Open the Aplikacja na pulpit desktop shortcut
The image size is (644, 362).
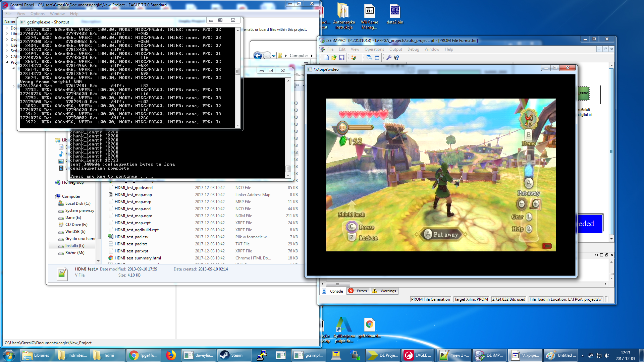(x=344, y=330)
